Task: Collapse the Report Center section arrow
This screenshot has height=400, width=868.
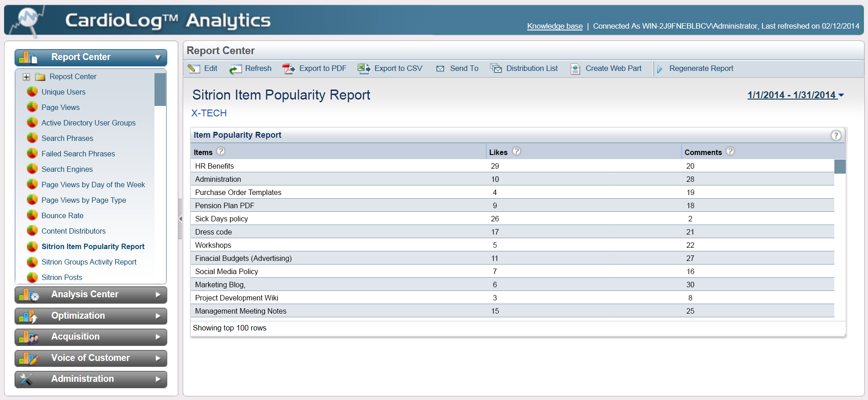Action: (x=158, y=58)
